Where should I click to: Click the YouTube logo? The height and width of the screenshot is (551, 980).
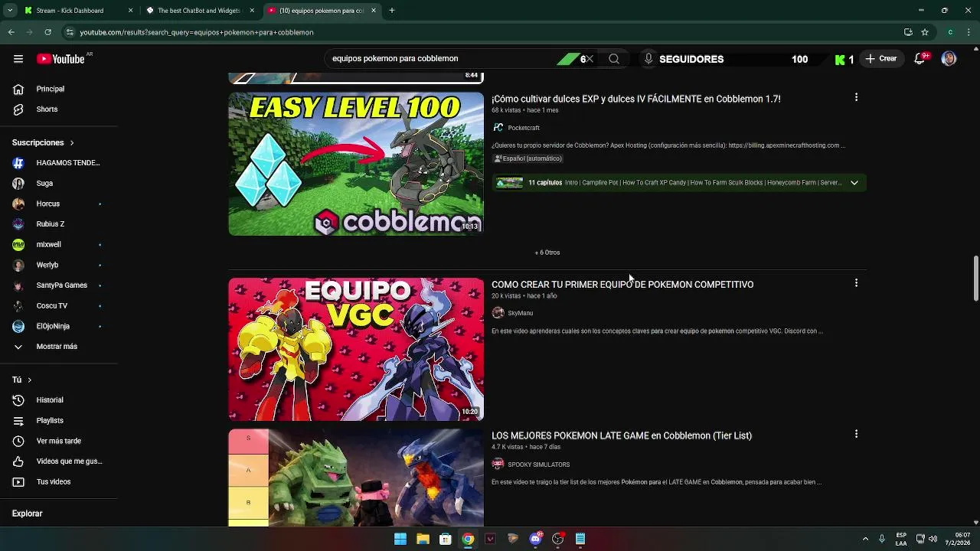[x=60, y=59]
